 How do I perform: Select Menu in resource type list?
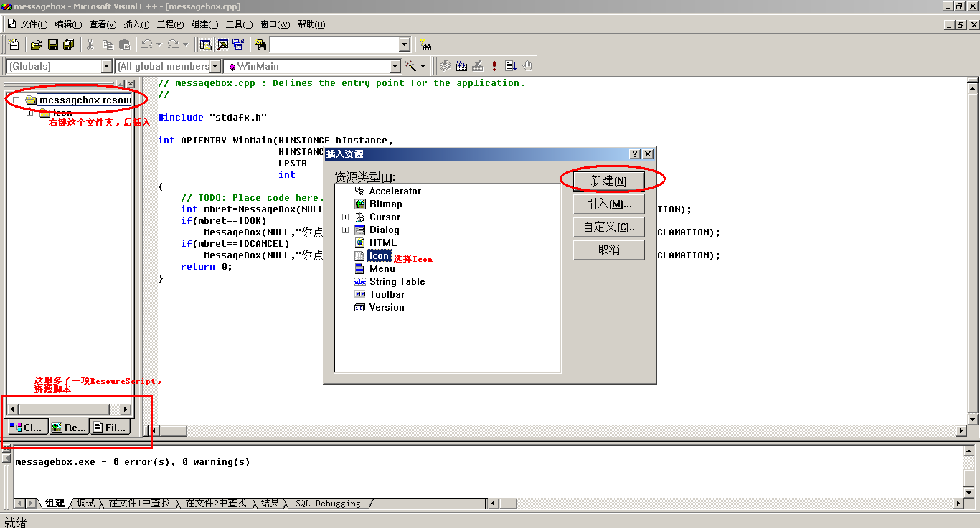pos(382,268)
